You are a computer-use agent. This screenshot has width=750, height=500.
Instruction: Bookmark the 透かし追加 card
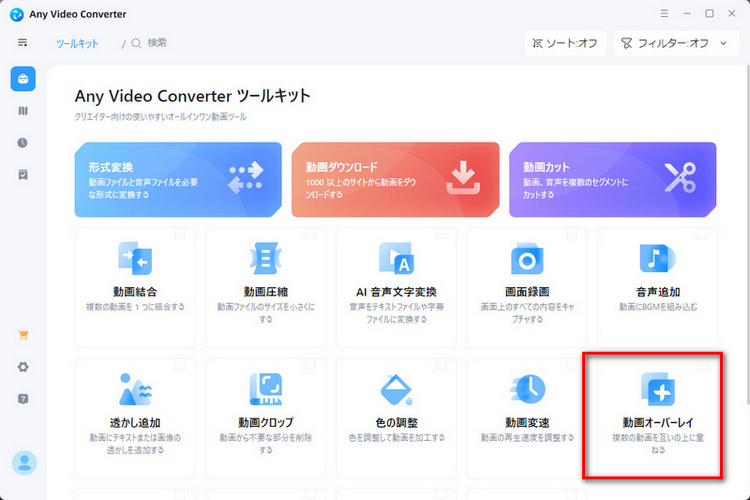pos(179,365)
